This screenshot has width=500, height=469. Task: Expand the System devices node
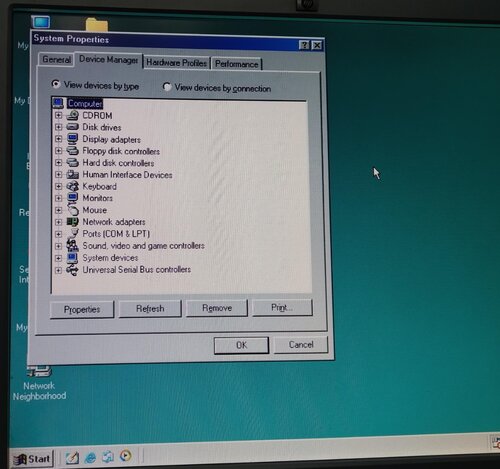point(59,258)
